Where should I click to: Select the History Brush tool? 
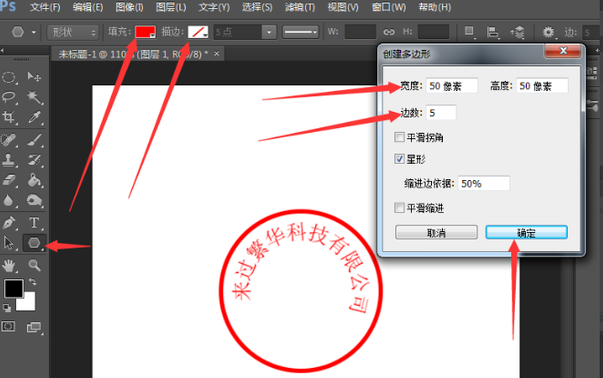pos(34,160)
